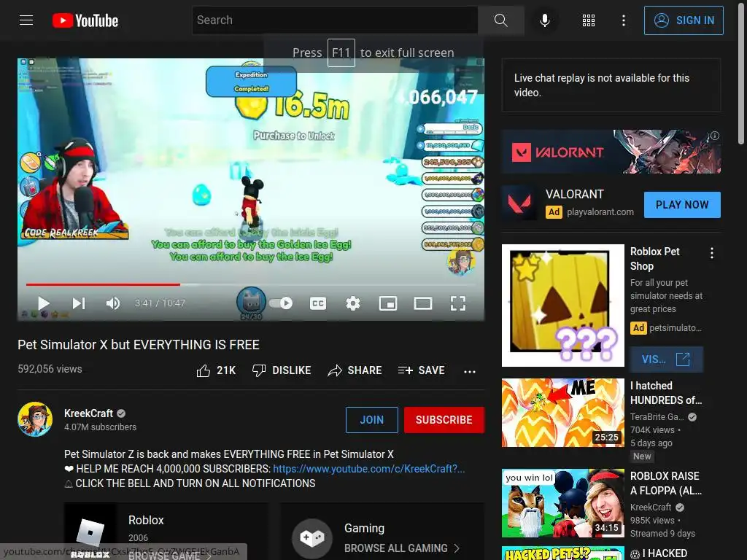Start voice search with microphone
Screen dimensions: 747x560
544,20
